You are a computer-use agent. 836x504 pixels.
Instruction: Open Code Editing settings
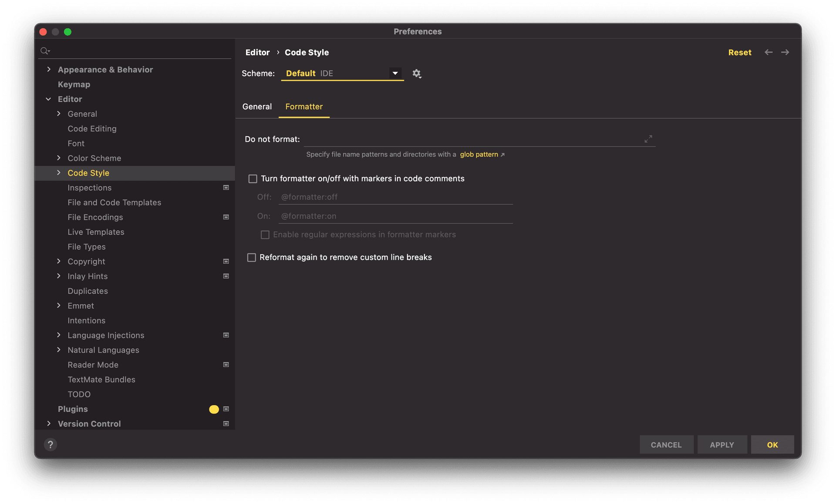(x=92, y=129)
